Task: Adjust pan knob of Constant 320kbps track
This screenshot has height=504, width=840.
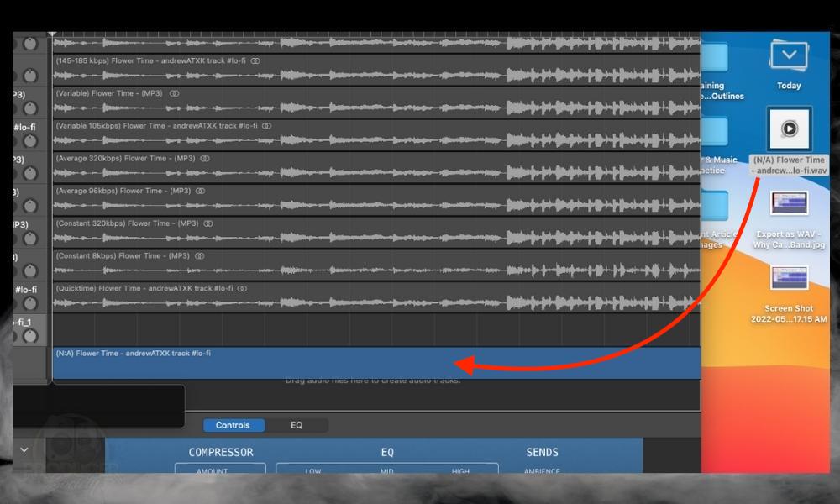Action: click(x=30, y=239)
